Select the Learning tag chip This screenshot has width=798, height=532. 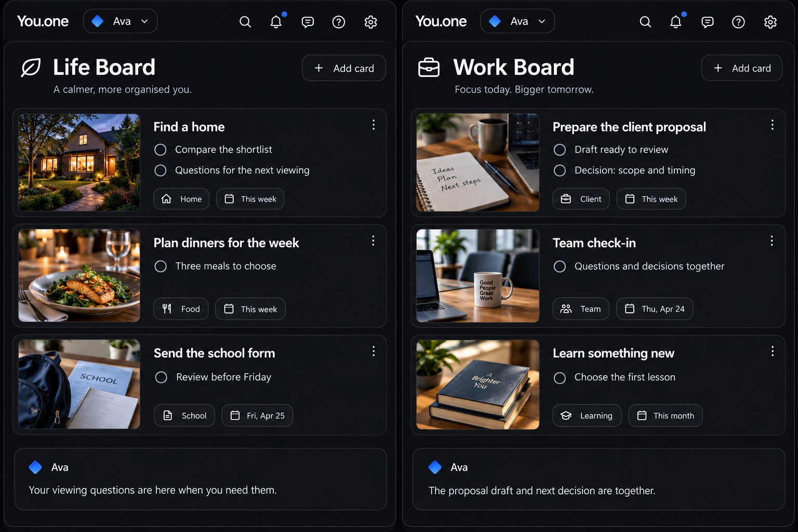[587, 416]
